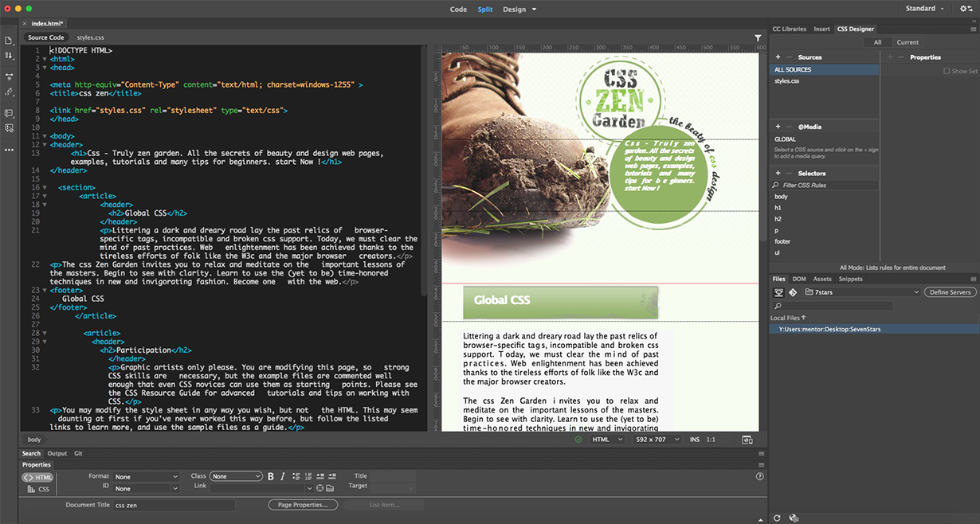980x524 pixels.
Task: Open the three-dots customize toolbar icon
Action: pyautogui.click(x=9, y=150)
